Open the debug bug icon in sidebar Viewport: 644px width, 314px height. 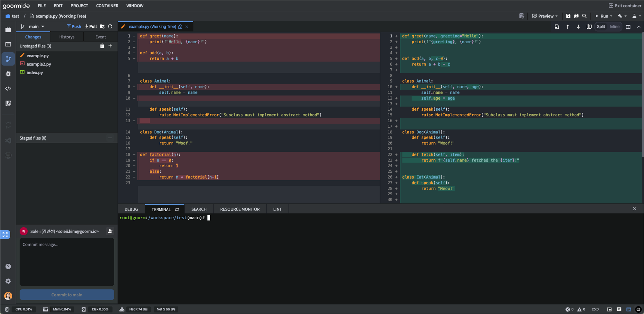pyautogui.click(x=8, y=74)
